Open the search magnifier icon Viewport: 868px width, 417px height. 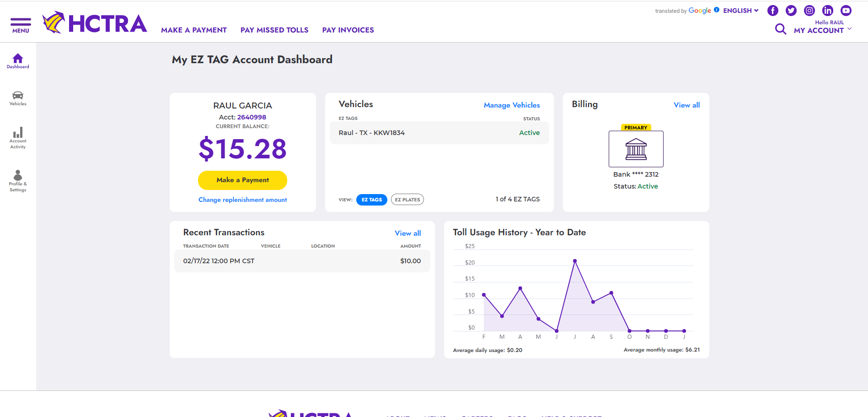(781, 29)
